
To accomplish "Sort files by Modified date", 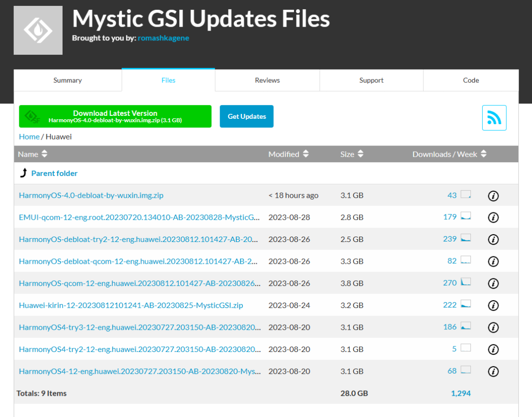I will tap(289, 154).
